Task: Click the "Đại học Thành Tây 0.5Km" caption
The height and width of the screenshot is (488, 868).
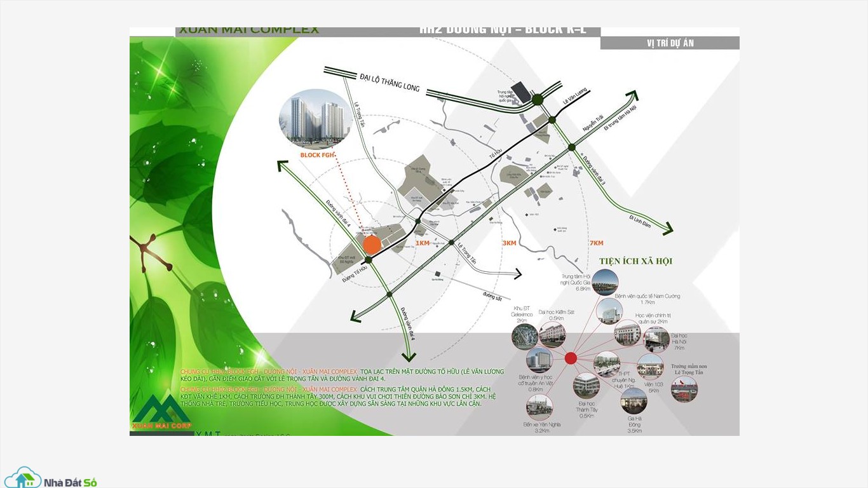Action: (x=588, y=409)
